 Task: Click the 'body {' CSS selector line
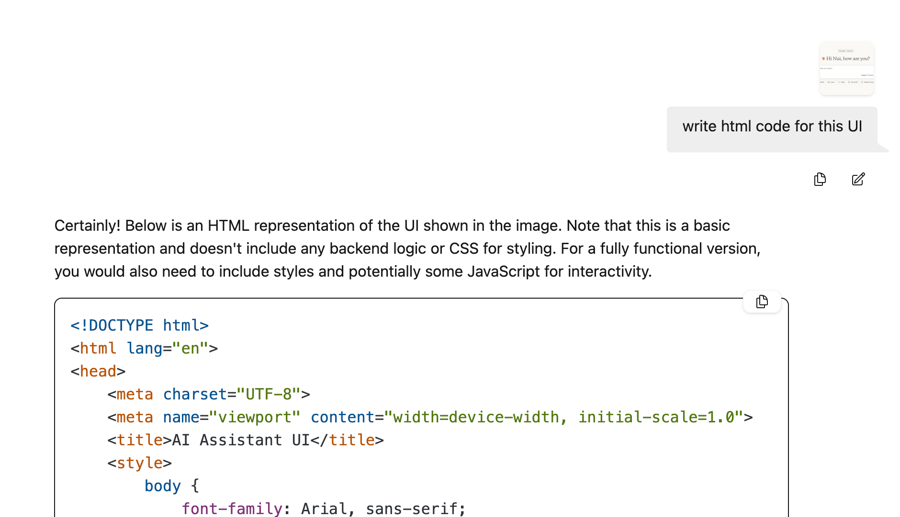[171, 486]
